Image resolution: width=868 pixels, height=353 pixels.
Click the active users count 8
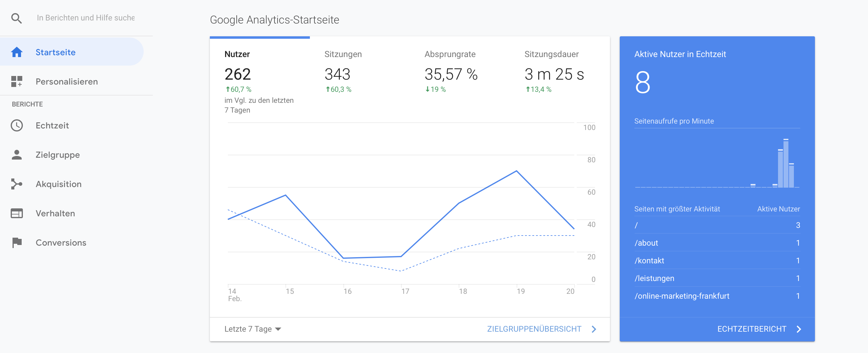click(x=643, y=82)
